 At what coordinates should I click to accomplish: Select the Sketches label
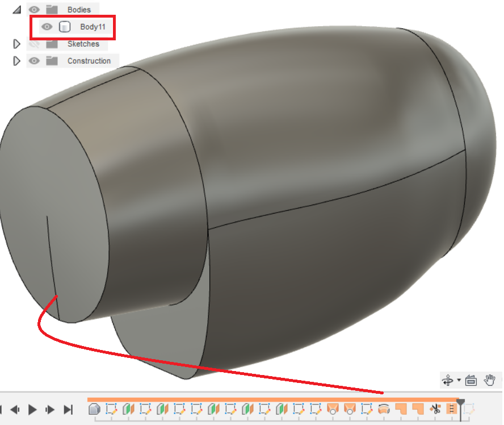[83, 44]
